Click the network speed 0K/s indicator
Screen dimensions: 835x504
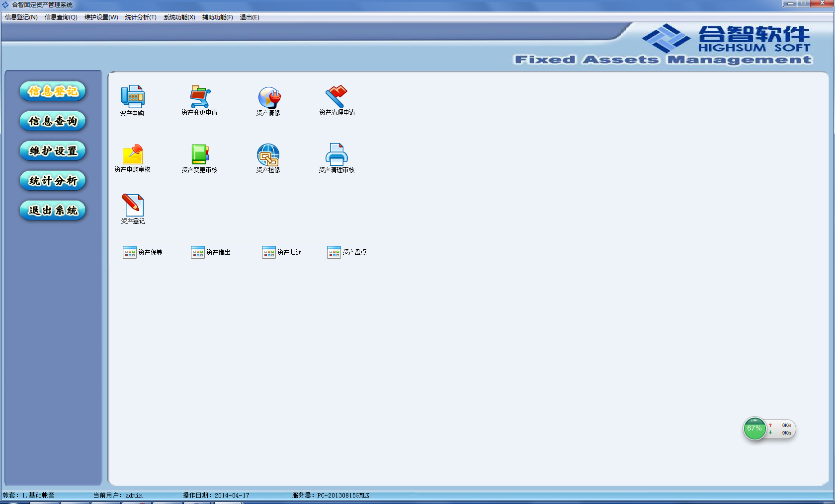point(782,429)
